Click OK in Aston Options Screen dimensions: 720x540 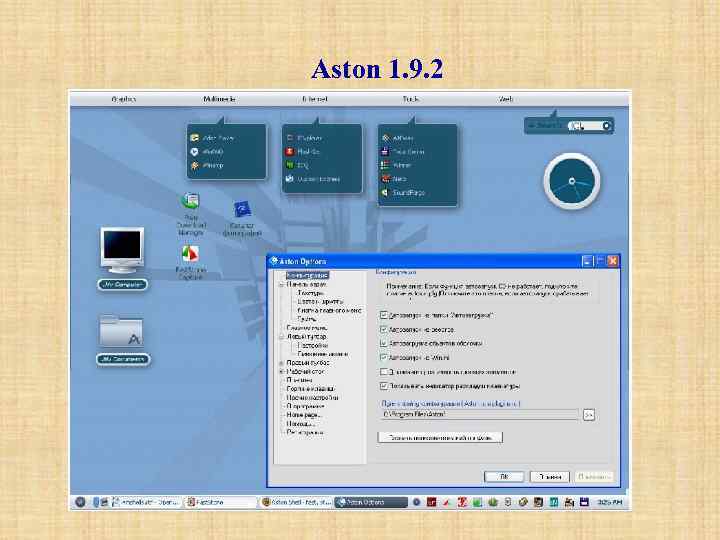[x=504, y=477]
